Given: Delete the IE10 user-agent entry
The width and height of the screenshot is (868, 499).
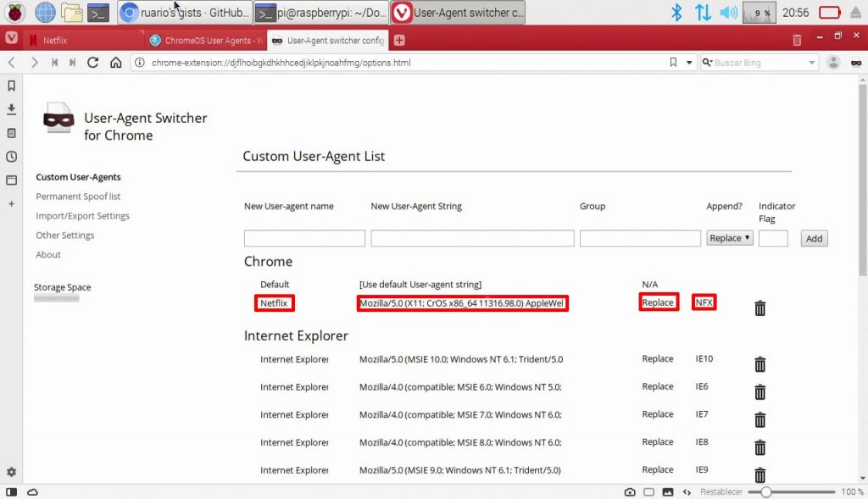Looking at the screenshot, I should tap(760, 364).
